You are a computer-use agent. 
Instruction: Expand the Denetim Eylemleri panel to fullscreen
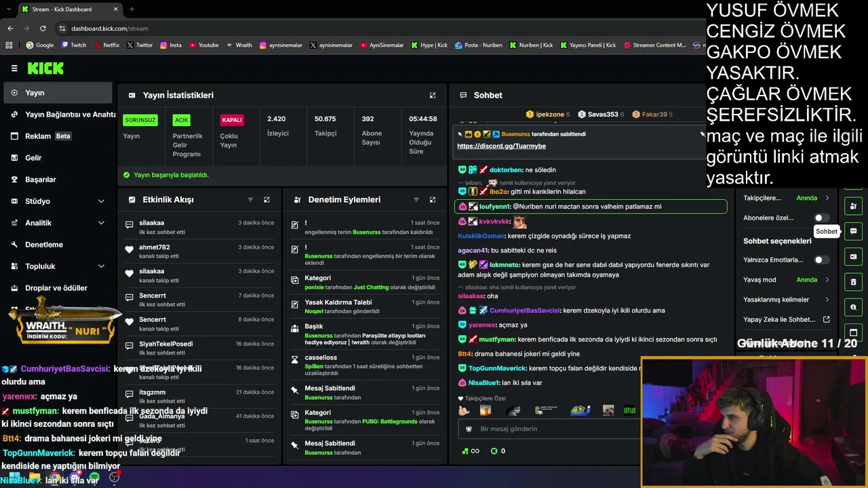pyautogui.click(x=433, y=200)
